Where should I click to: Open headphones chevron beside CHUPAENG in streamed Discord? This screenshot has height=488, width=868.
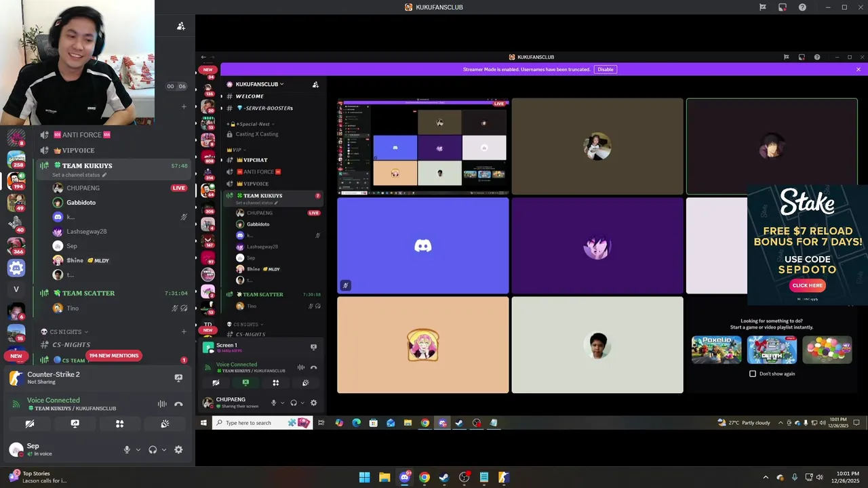point(302,403)
